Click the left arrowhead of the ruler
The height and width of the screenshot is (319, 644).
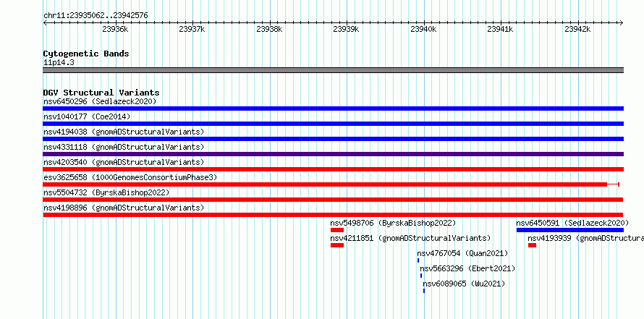coord(45,22)
